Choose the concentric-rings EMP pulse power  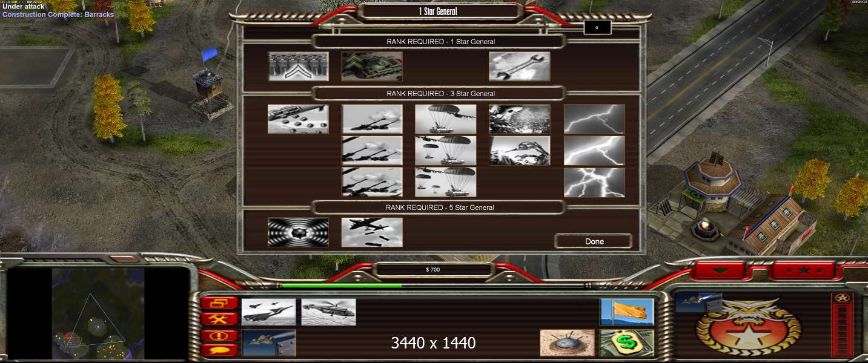click(299, 232)
